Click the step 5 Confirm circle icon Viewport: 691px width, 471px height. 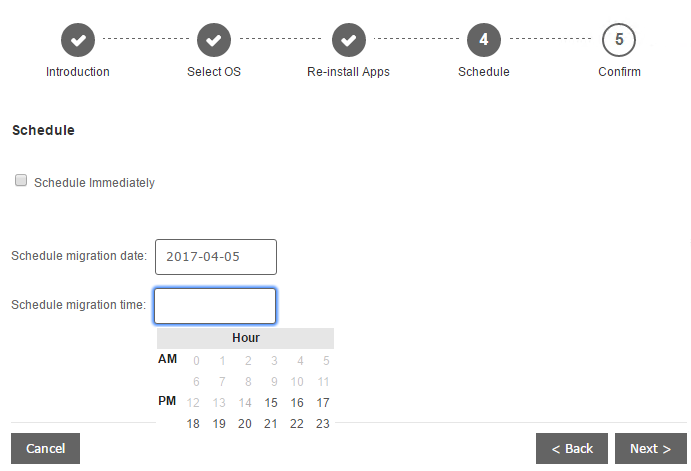pyautogui.click(x=619, y=40)
